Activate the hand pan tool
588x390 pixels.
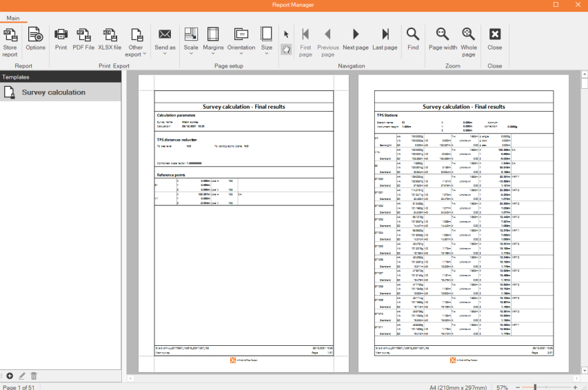pyautogui.click(x=286, y=49)
